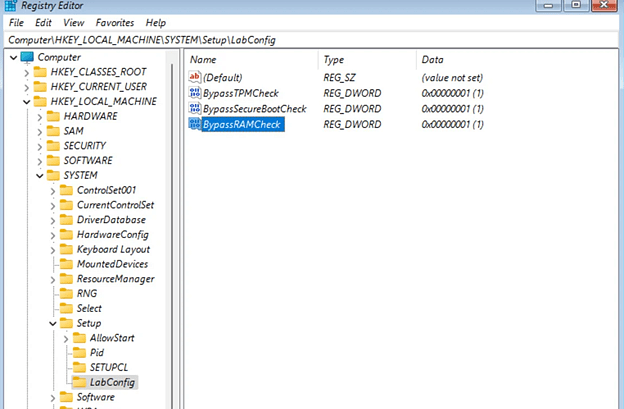The height and width of the screenshot is (409, 624).
Task: Open the Help menu
Action: pos(156,23)
